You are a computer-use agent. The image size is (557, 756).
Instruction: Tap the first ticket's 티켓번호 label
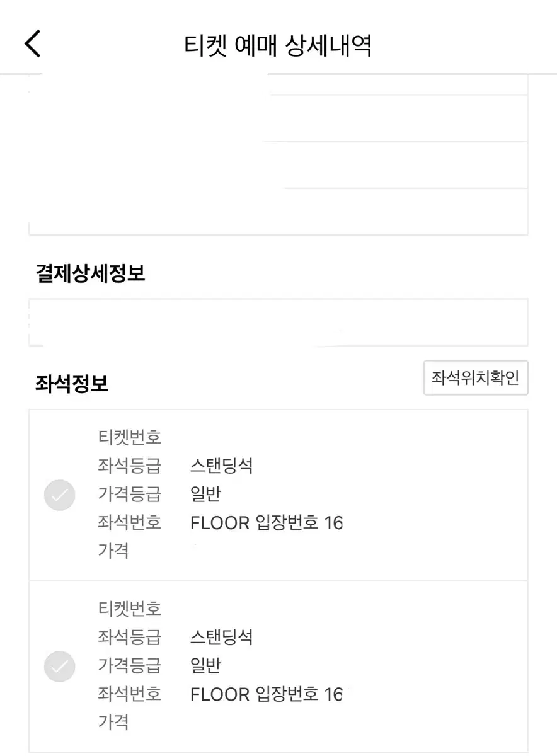click(129, 437)
